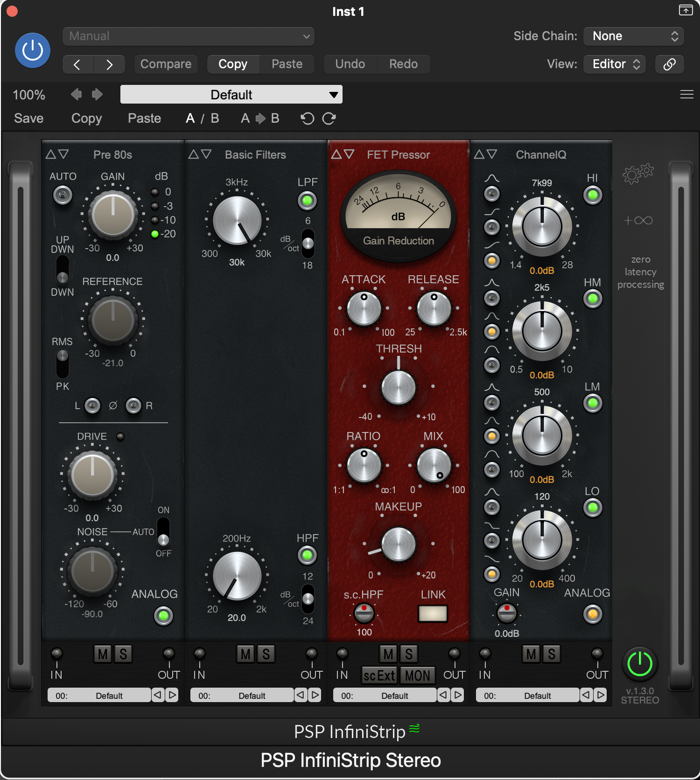Click the 100% zoom scale selector

click(x=29, y=95)
